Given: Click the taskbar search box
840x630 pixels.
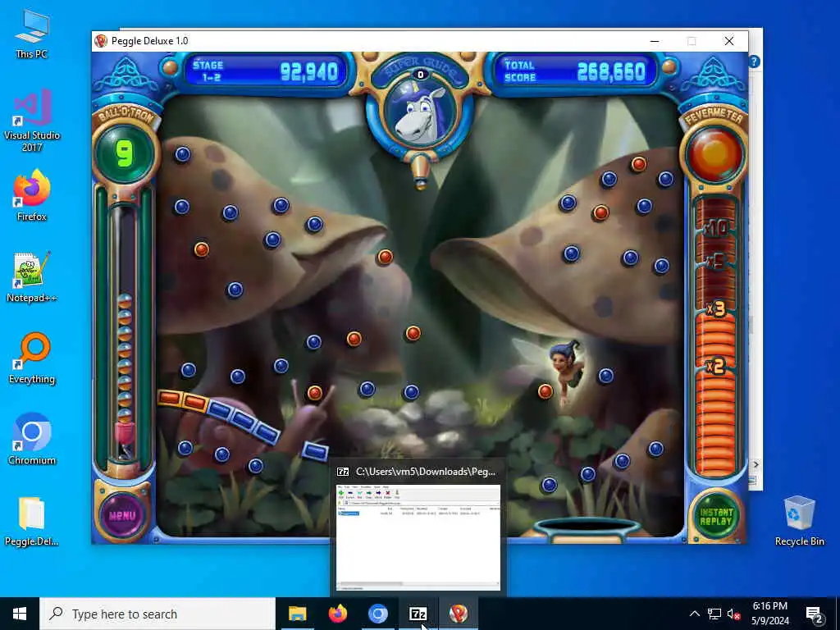Looking at the screenshot, I should pos(158,614).
